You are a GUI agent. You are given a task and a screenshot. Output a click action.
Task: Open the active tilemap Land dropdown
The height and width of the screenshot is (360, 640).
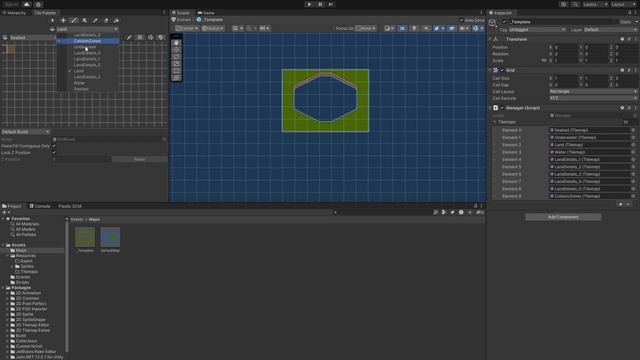point(87,29)
